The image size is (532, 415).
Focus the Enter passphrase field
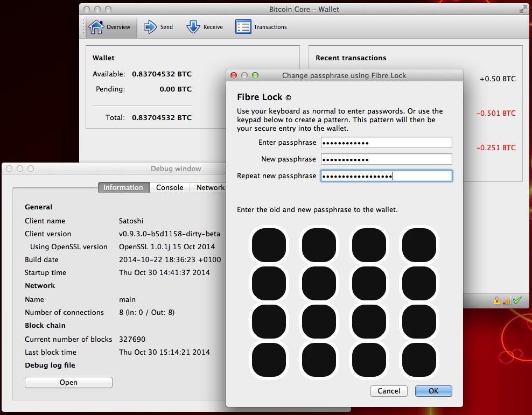click(387, 143)
